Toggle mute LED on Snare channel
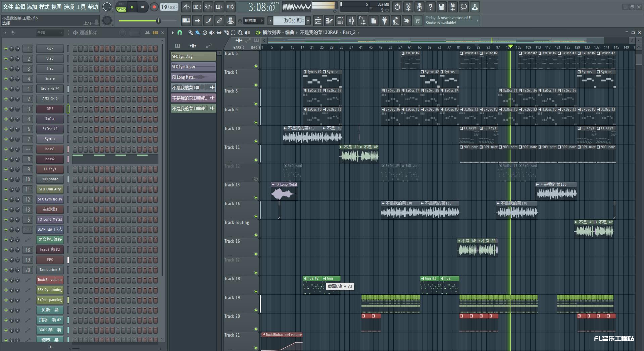Screen dimensions: 644x351 point(6,79)
